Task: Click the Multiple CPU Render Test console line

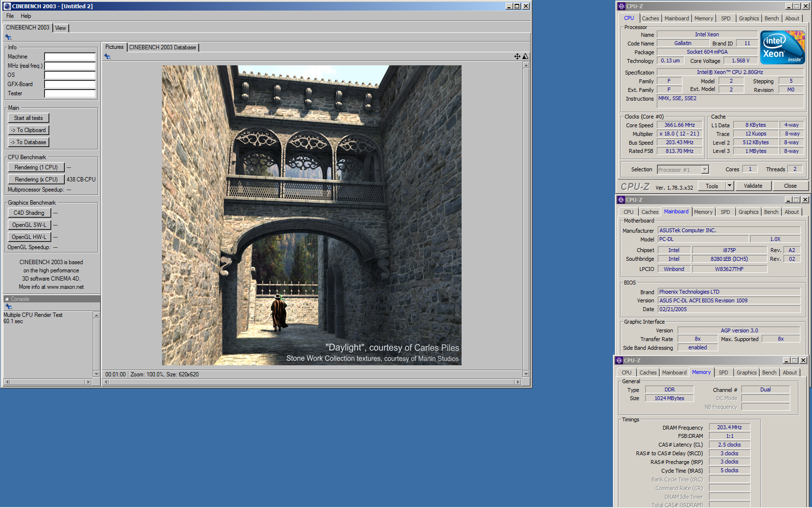Action: click(33, 315)
